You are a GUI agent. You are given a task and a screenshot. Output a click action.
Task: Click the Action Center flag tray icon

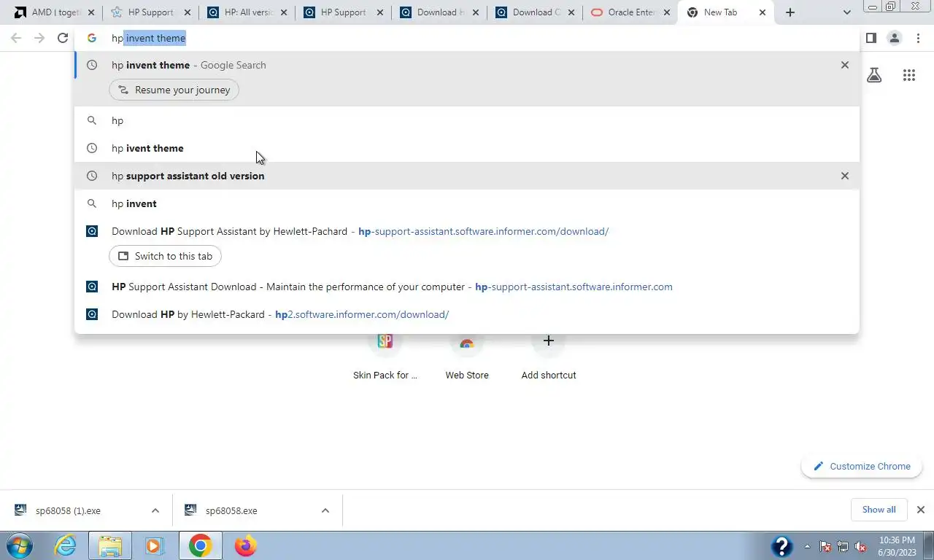(x=825, y=546)
